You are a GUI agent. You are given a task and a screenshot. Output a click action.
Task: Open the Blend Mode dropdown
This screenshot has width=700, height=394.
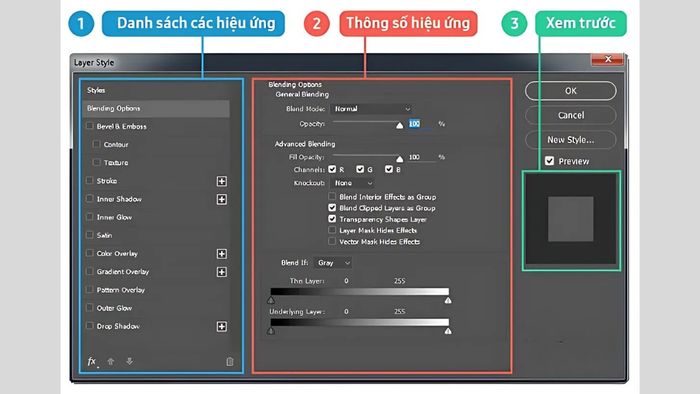point(371,109)
